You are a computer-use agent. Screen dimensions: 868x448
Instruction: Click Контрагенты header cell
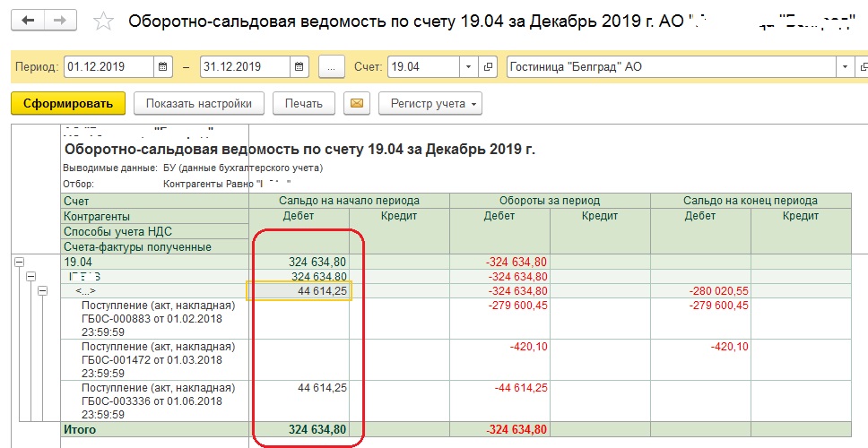(x=155, y=216)
